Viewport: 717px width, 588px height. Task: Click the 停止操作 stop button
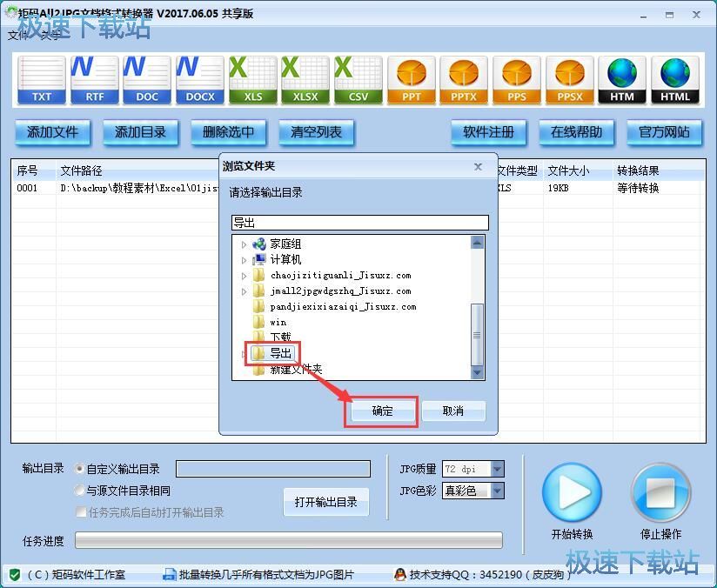tap(661, 493)
